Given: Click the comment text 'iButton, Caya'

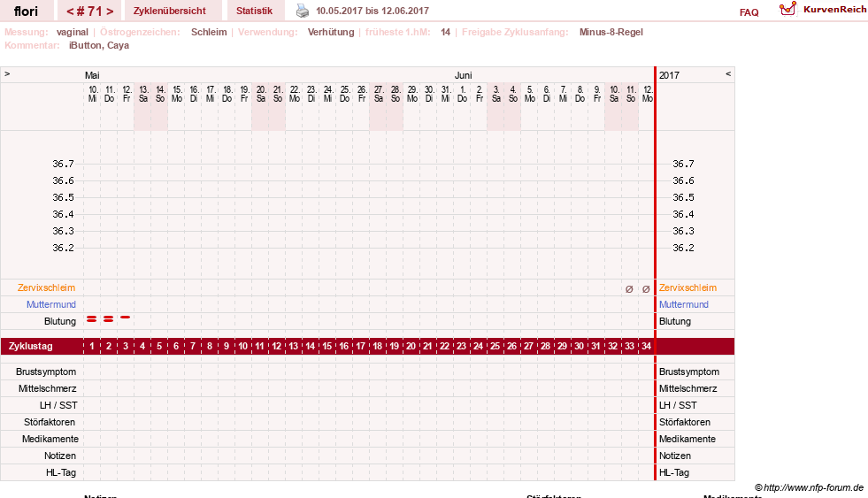Looking at the screenshot, I should click(99, 45).
